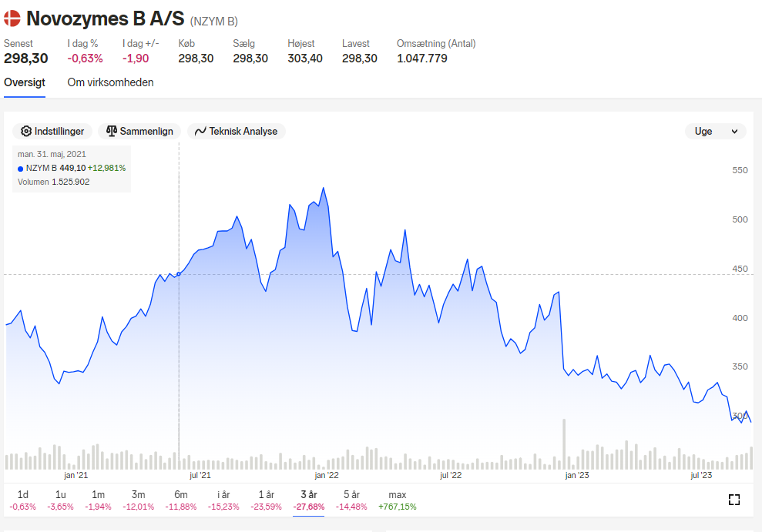Click the chevron beside Uge
762x532 pixels.
click(x=735, y=131)
